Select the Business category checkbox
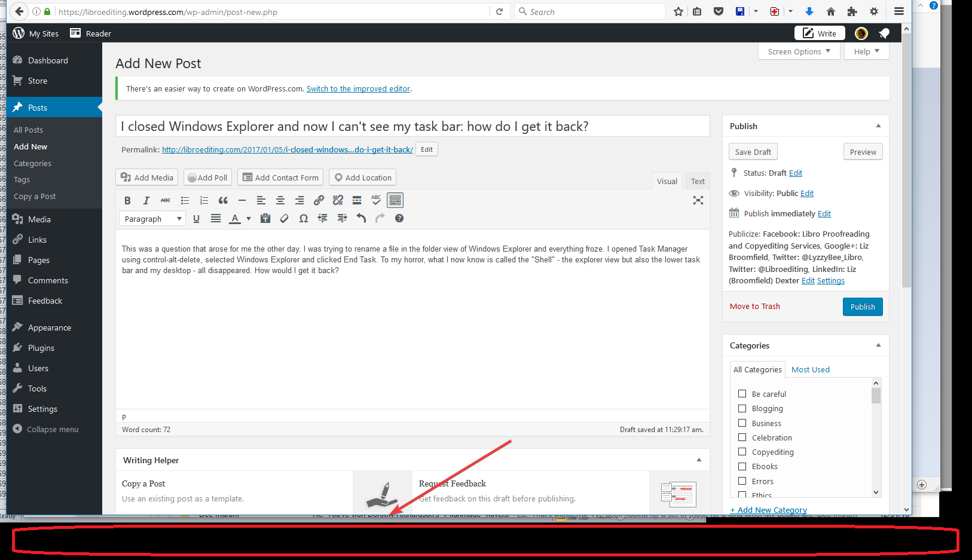 742,423
